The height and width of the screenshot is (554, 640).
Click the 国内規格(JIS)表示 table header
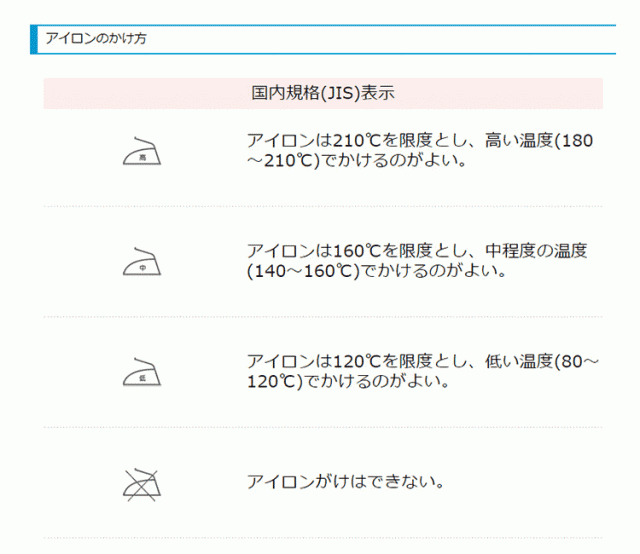tap(322, 93)
